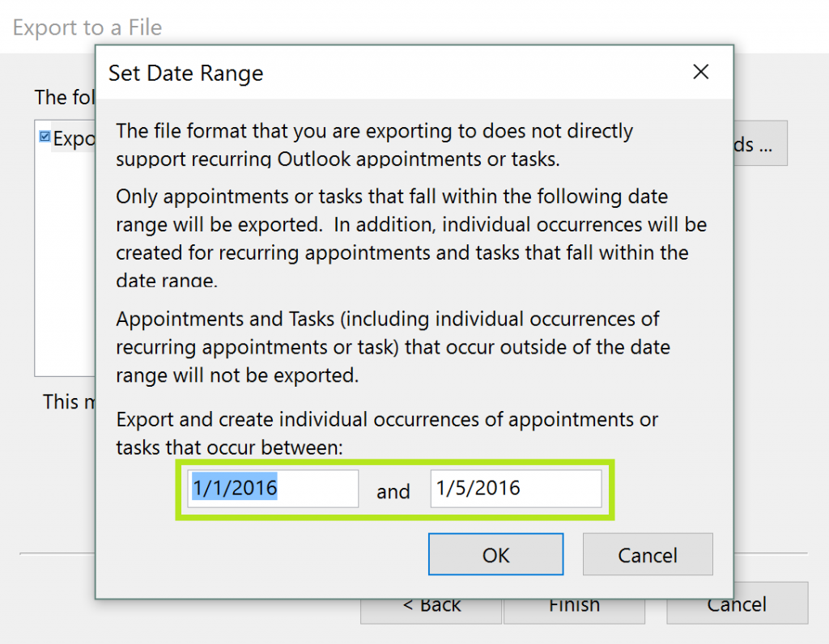Click the start date field showing 1/1/2016
The image size is (829, 644).
[x=274, y=489]
